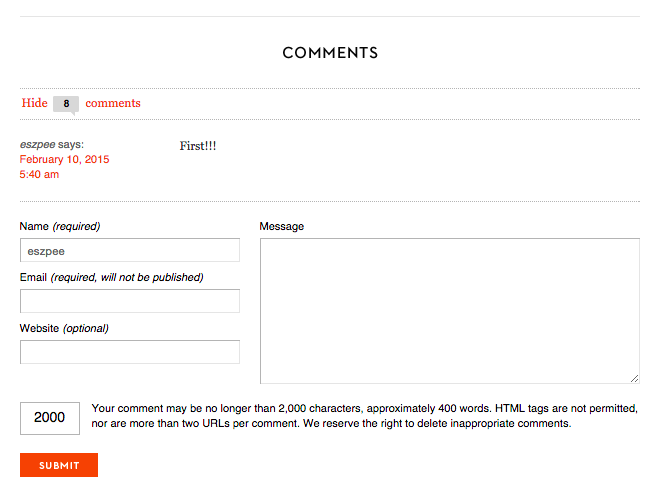The image size is (655, 496).
Task: Collapse comments via the 'comments' red text
Action: click(x=113, y=103)
